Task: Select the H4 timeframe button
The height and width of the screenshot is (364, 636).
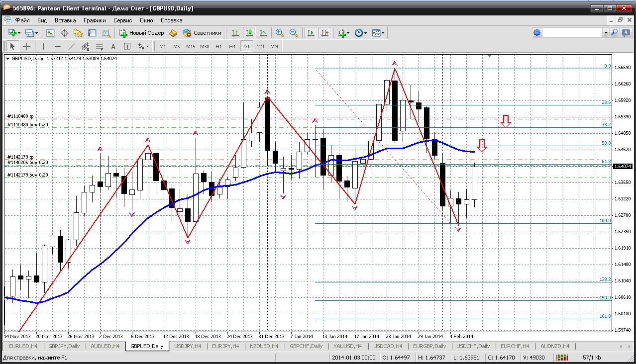Action: (x=232, y=46)
